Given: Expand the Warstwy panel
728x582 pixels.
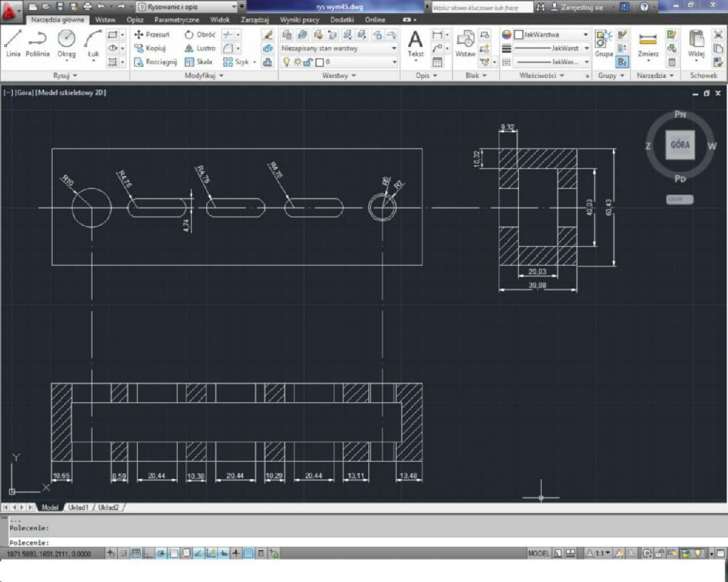Looking at the screenshot, I should pyautogui.click(x=339, y=75).
